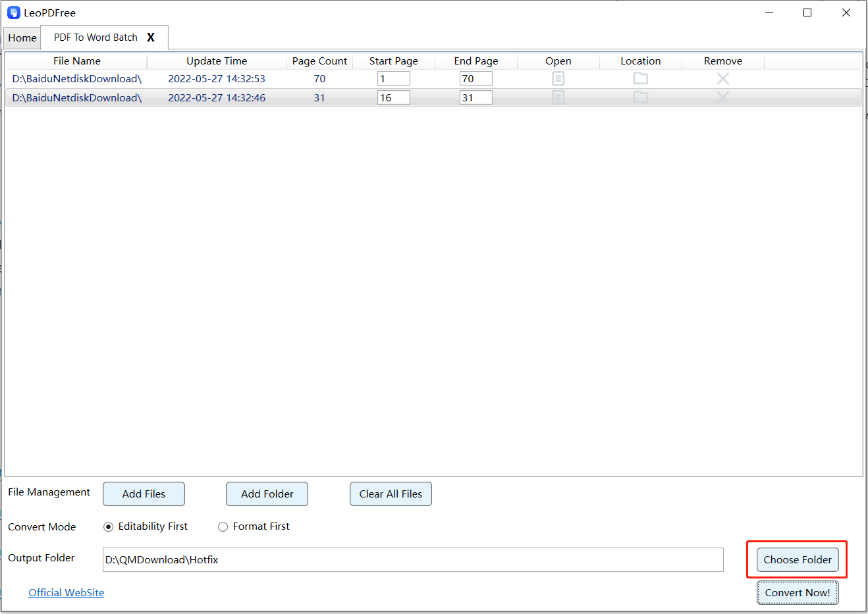Screen dimensions: 868x614
Task: Remove the 31-page file from list
Action: tap(722, 97)
